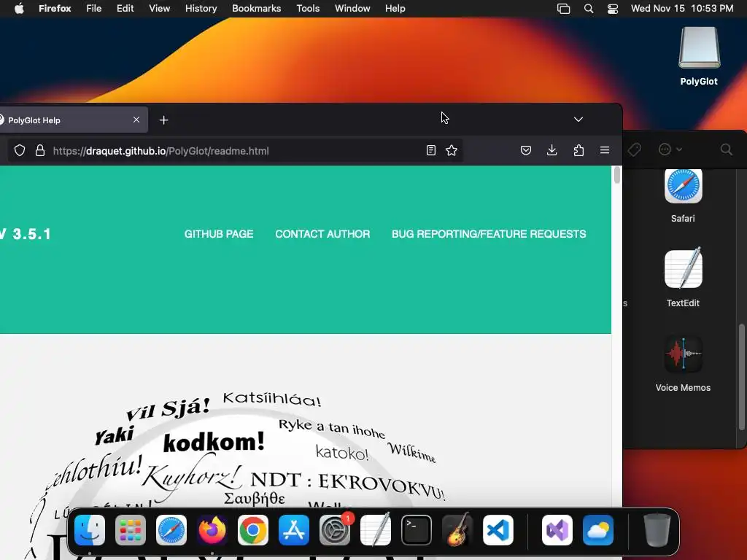Toggle Firefox Reader View icon

click(430, 150)
